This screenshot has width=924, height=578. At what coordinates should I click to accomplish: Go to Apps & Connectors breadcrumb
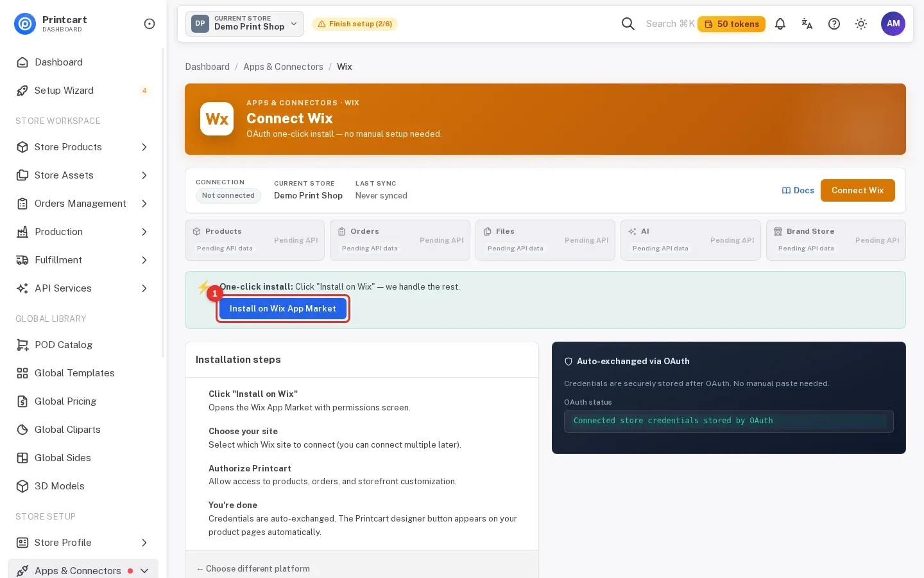[x=283, y=67]
